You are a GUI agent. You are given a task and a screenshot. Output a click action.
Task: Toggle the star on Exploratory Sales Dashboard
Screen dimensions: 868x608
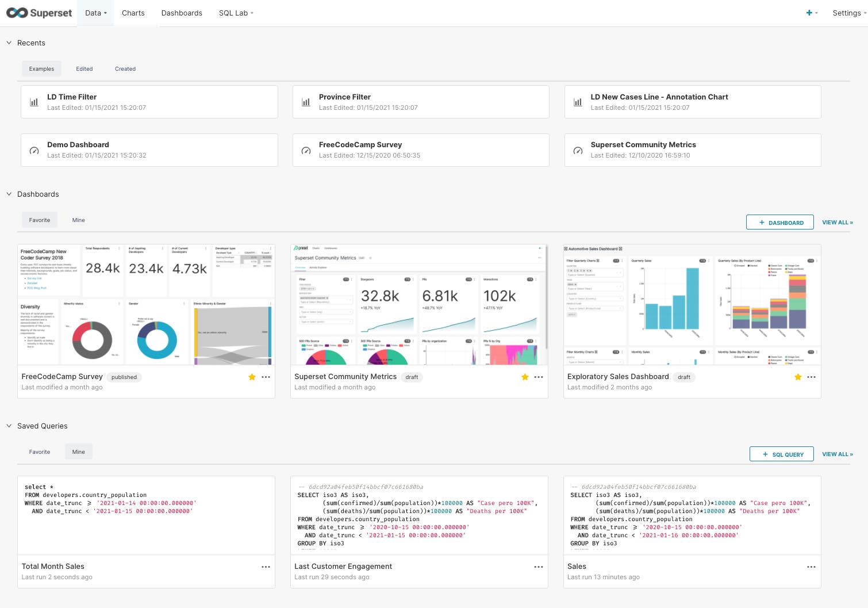(x=798, y=377)
